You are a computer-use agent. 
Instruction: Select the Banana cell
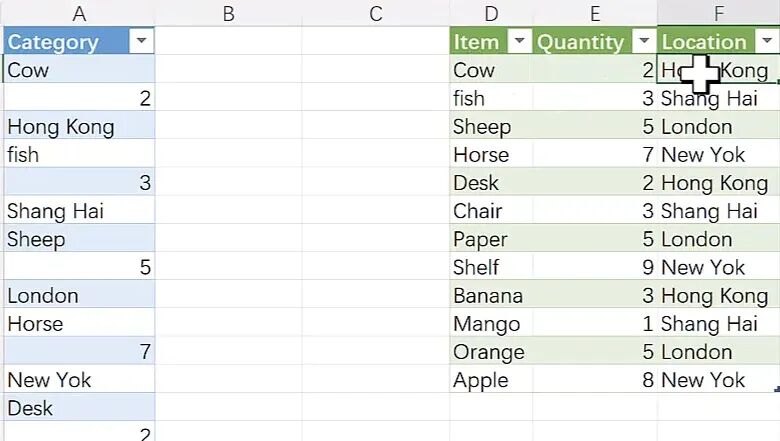click(488, 296)
